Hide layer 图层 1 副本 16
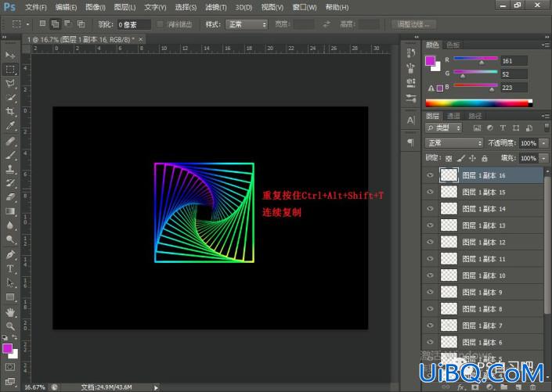 click(x=430, y=175)
